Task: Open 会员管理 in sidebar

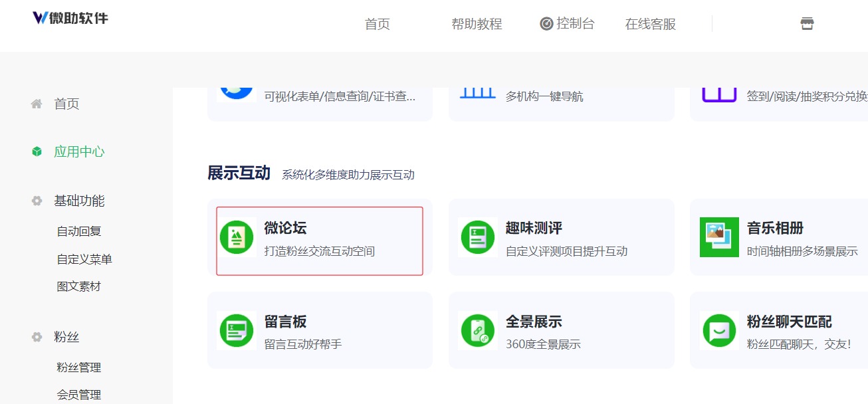Action: (79, 395)
